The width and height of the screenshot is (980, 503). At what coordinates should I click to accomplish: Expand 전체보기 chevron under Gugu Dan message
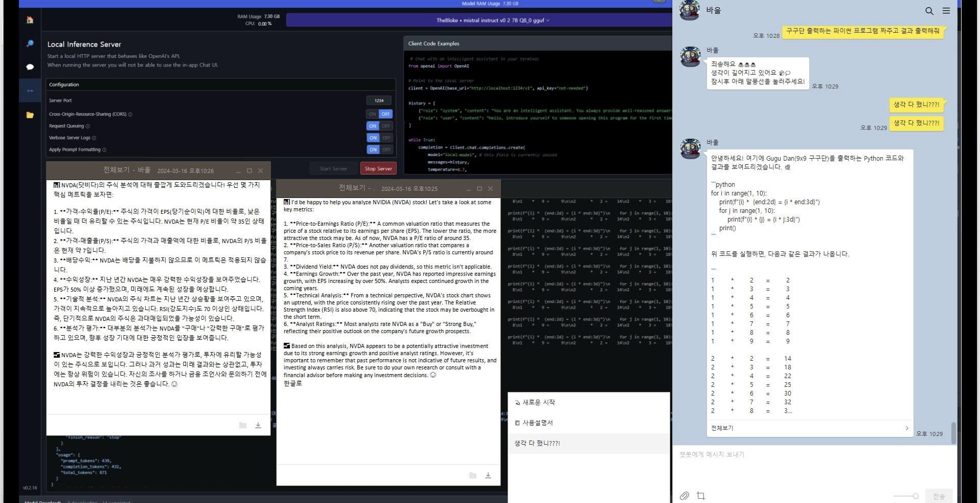[907, 428]
